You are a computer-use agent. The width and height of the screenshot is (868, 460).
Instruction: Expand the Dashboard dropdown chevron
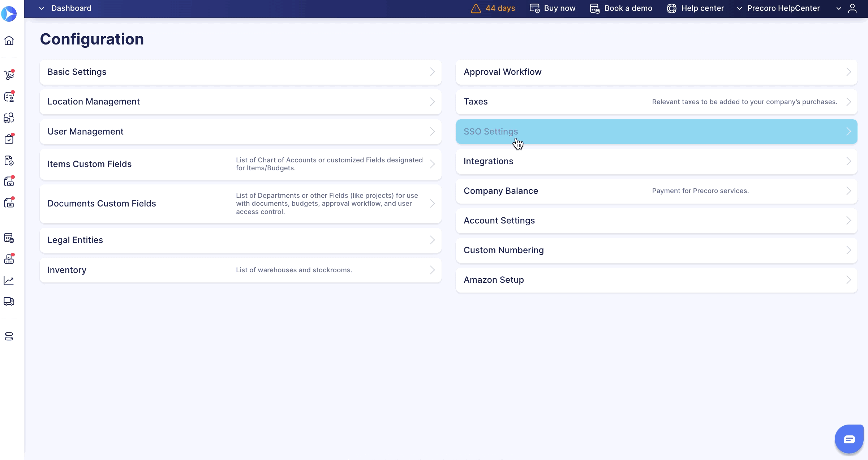42,8
